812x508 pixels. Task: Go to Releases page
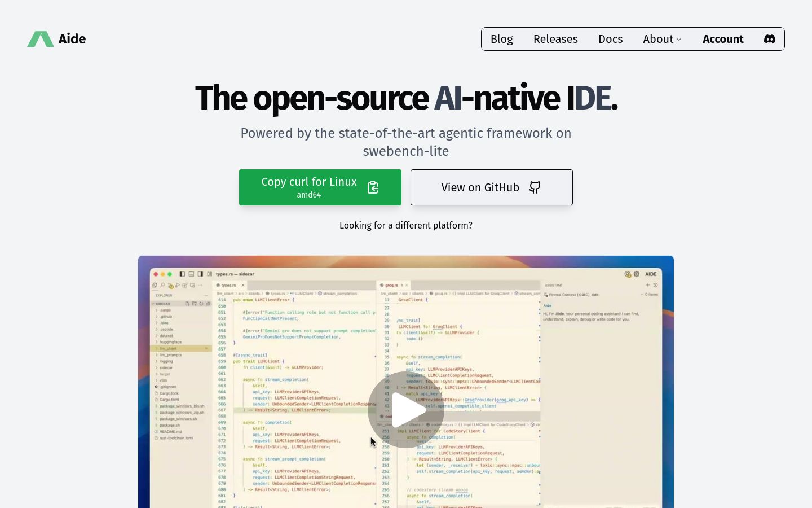point(555,39)
